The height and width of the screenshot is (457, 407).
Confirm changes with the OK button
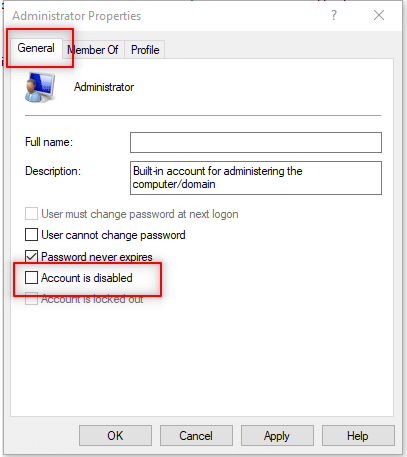pyautogui.click(x=115, y=435)
